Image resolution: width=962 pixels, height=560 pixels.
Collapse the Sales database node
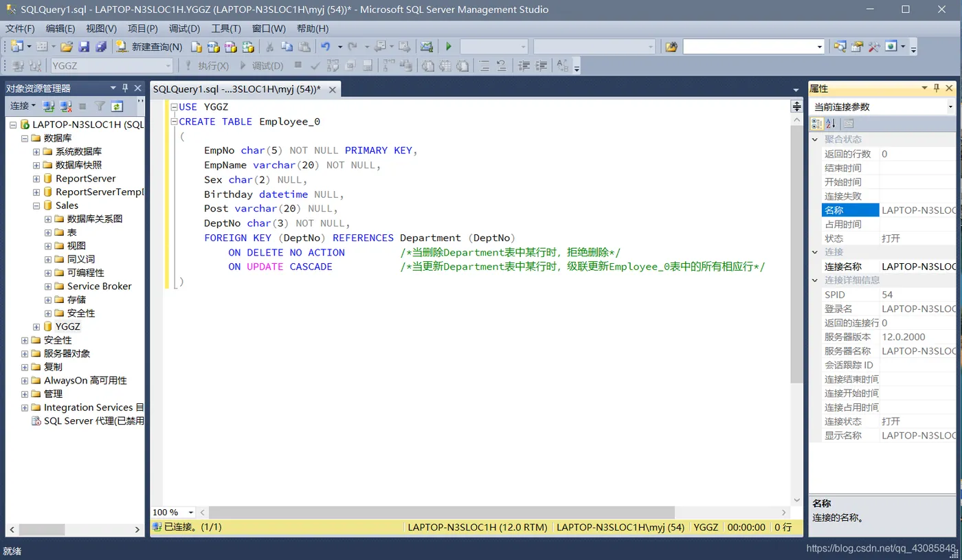(x=37, y=205)
